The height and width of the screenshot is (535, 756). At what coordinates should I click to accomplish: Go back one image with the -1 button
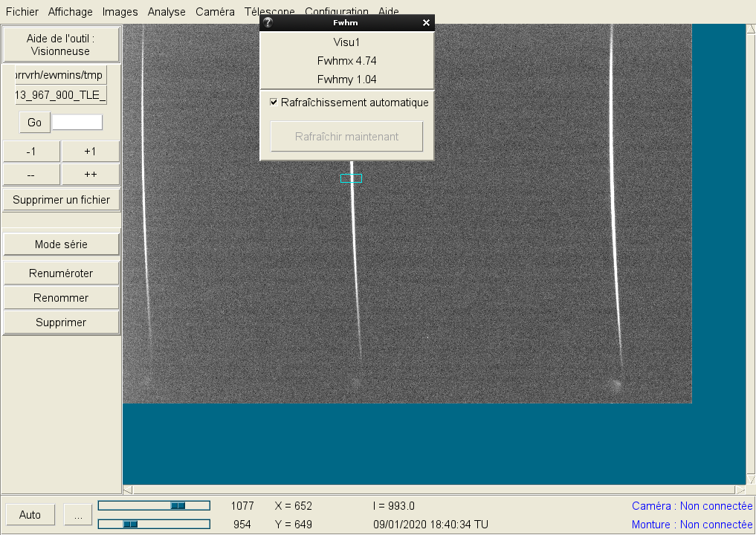click(x=30, y=151)
